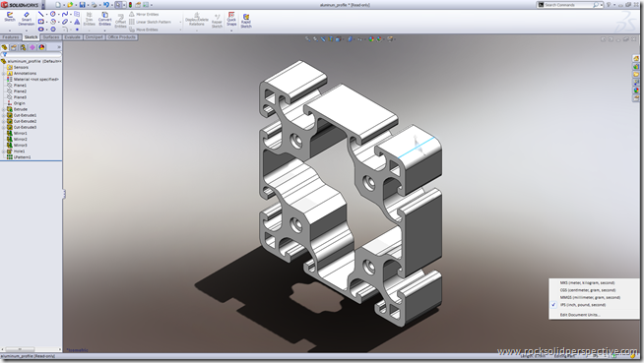Switch to the Sketch tab
Screen dimensions: 644x363
pos(31,37)
